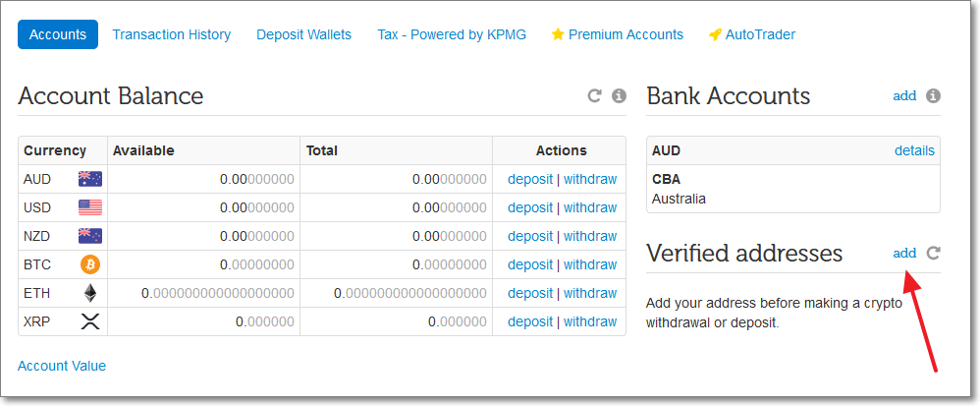This screenshot has width=980, height=406.
Task: Click the Australian flag for AUD
Action: [x=90, y=180]
